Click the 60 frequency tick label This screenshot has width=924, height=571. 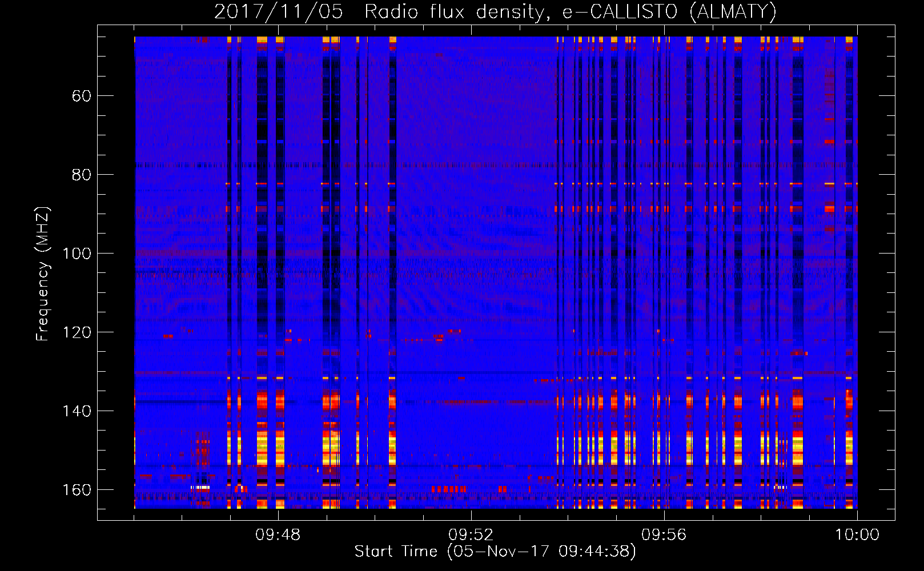click(82, 96)
